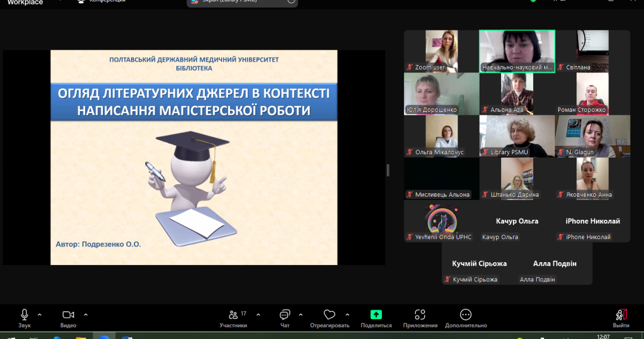Image resolution: width=644 pixels, height=339 pixels.
Task: Open audio options arrow next to Звук
Action: (40, 315)
